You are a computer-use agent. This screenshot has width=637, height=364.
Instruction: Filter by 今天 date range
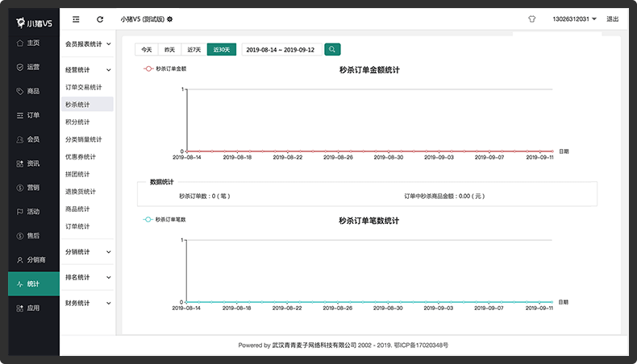[147, 49]
